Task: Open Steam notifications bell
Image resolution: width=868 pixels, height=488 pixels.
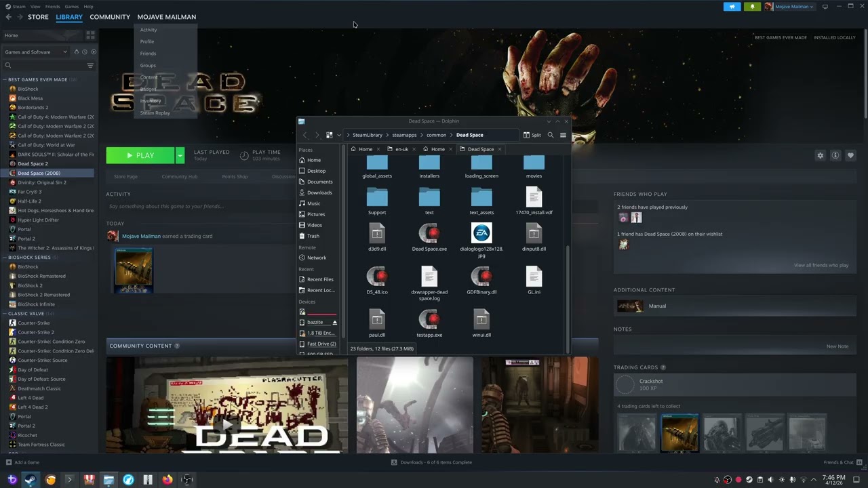Action: tap(752, 7)
